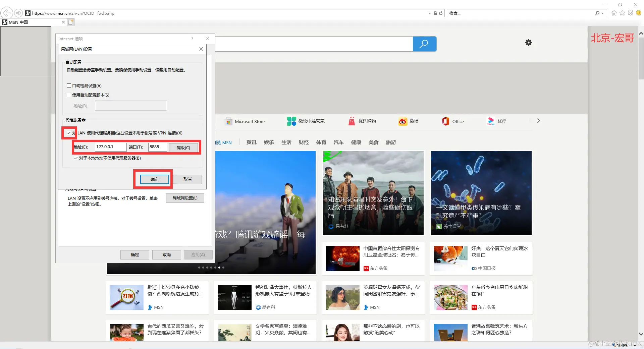Open the 100% zoom level dropdown
This screenshot has width=644, height=349.
pyautogui.click(x=635, y=345)
